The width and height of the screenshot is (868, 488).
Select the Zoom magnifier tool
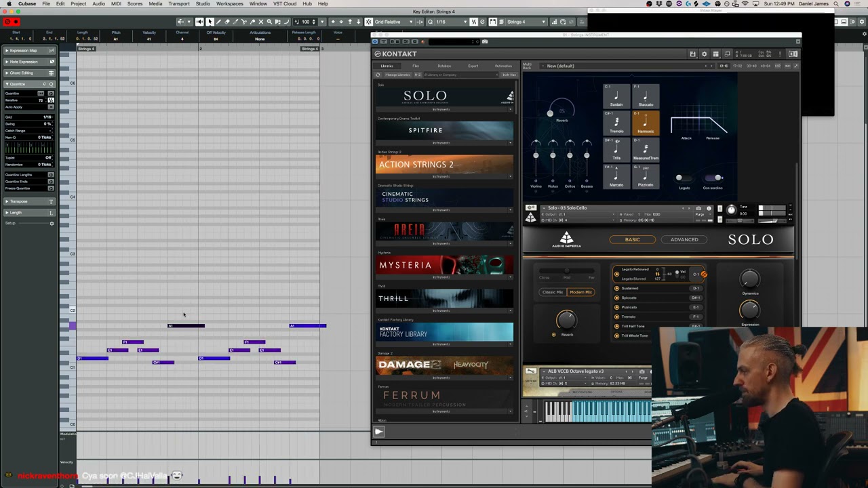(269, 22)
